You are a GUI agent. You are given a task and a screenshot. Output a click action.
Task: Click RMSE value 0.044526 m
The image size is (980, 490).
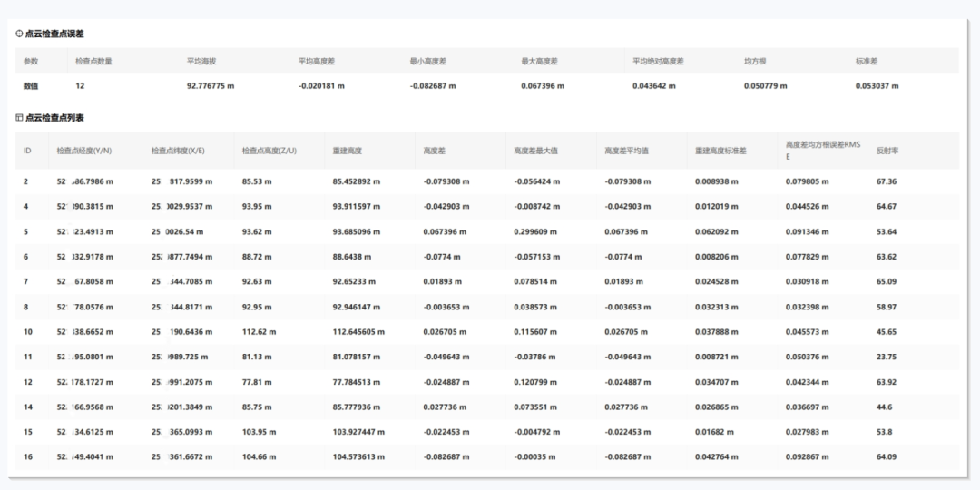807,206
